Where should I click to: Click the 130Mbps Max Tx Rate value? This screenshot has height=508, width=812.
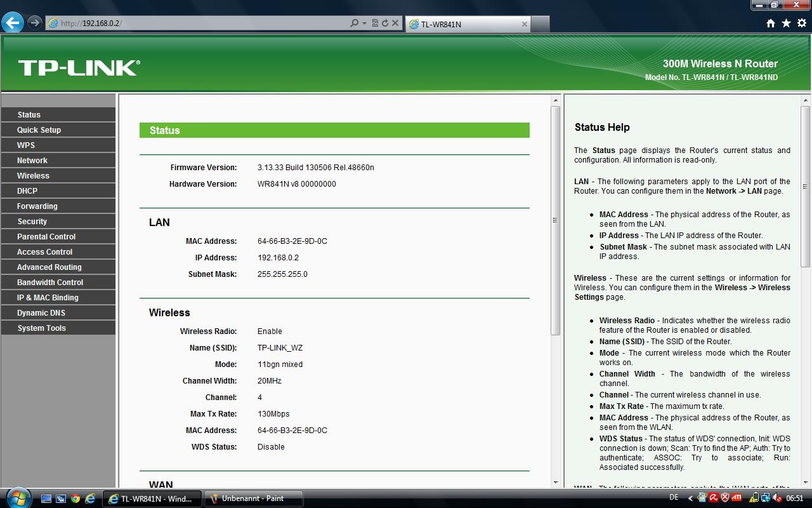[273, 414]
